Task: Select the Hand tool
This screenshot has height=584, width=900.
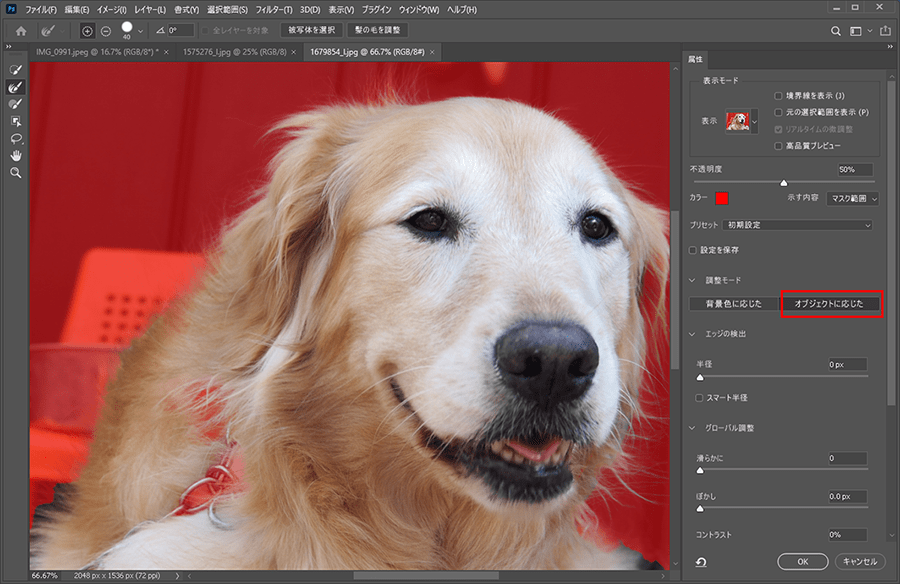Action: [x=16, y=155]
